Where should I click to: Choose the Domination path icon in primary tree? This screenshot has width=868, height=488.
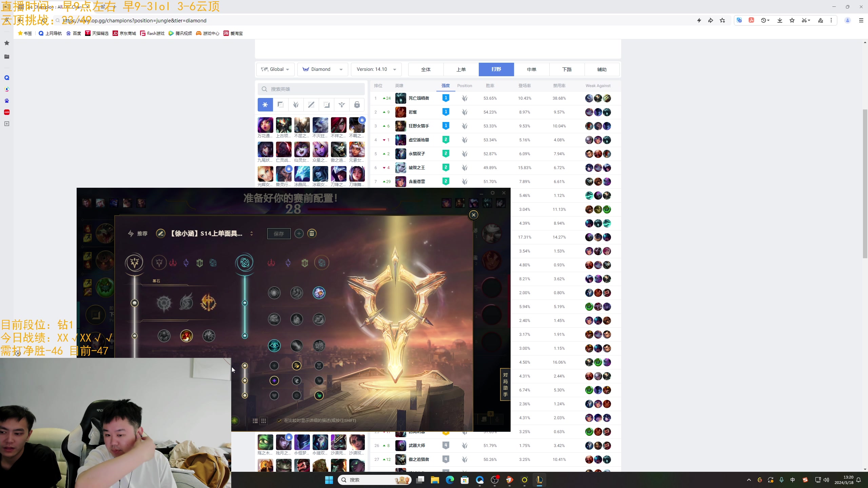[x=173, y=263]
